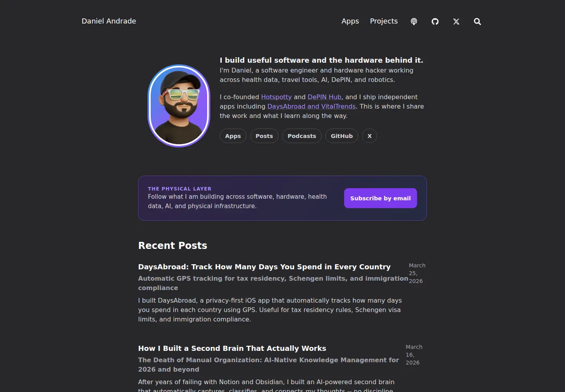Go to Apps in top navigation
This screenshot has width=565, height=392.
click(x=350, y=21)
